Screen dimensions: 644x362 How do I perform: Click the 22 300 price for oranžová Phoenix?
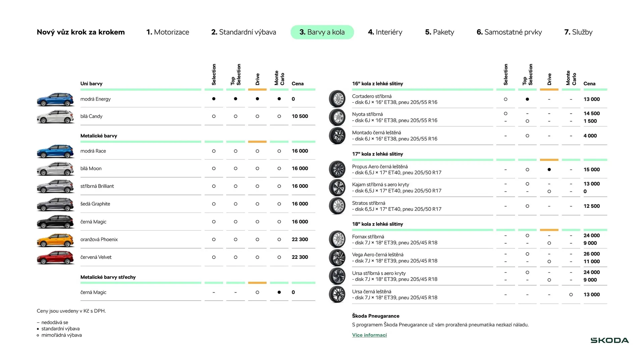coord(300,239)
